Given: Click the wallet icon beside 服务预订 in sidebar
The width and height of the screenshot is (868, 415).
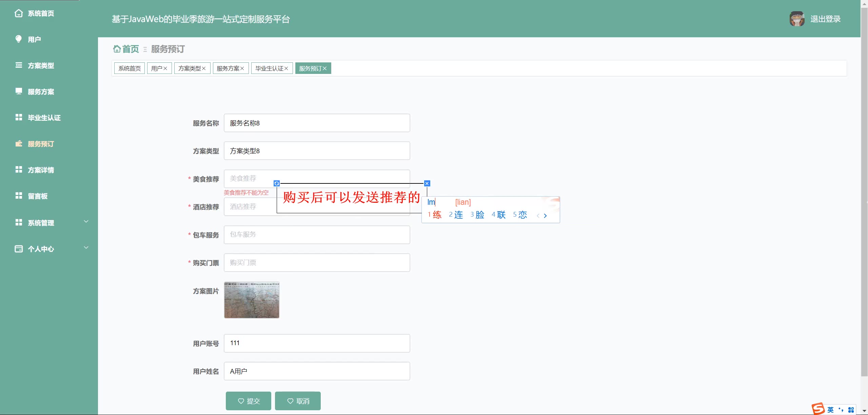Looking at the screenshot, I should pos(19,143).
